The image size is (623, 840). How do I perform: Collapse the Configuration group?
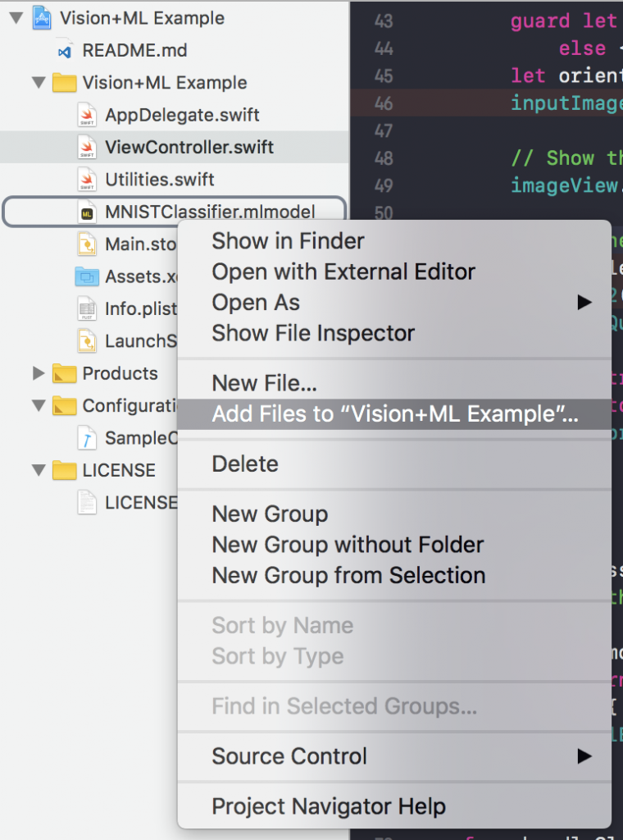39,406
